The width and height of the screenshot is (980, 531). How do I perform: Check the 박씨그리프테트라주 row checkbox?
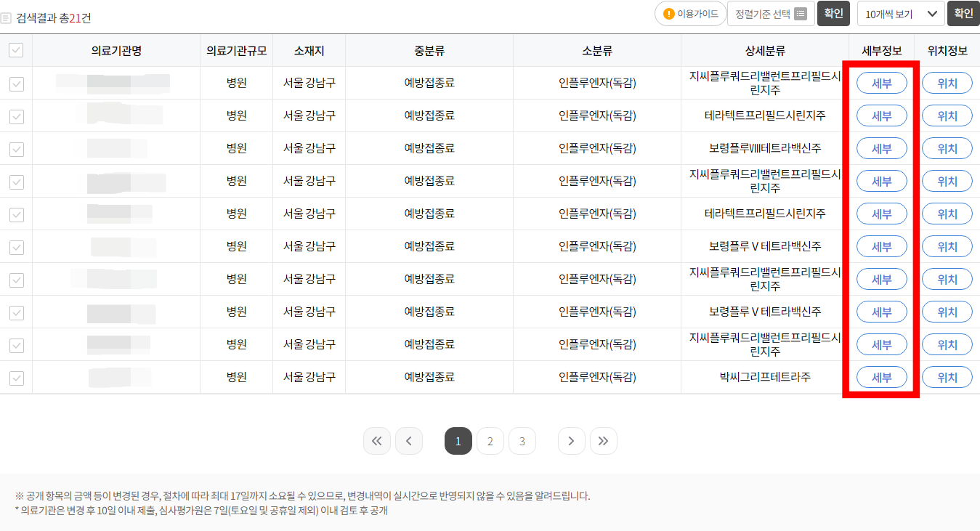pos(15,377)
